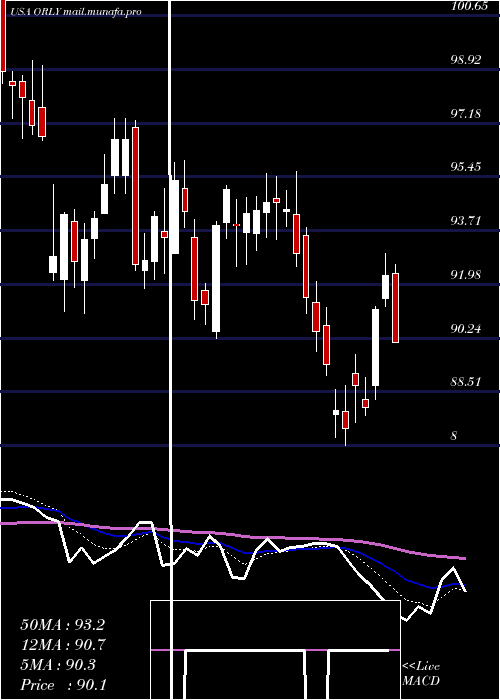Image resolution: width=500 pixels, height=700 pixels.
Task: Select the 93.71 price axis label
Action: (466, 221)
